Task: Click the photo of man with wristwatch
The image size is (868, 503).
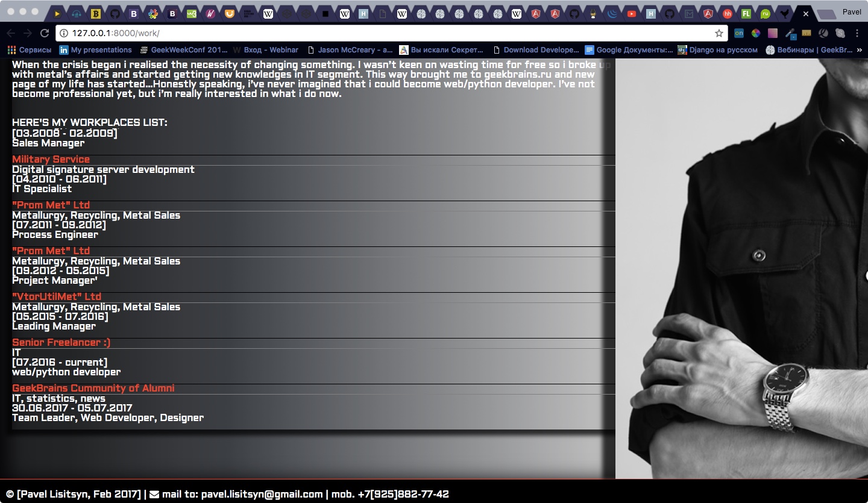Action: (741, 268)
